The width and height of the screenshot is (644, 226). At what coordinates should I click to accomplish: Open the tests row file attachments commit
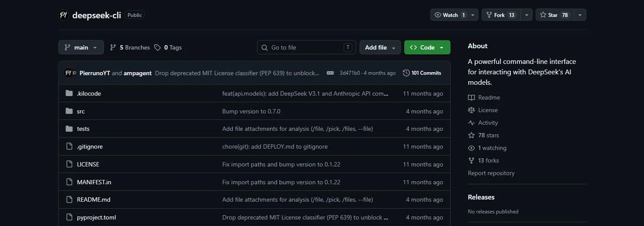pyautogui.click(x=297, y=129)
